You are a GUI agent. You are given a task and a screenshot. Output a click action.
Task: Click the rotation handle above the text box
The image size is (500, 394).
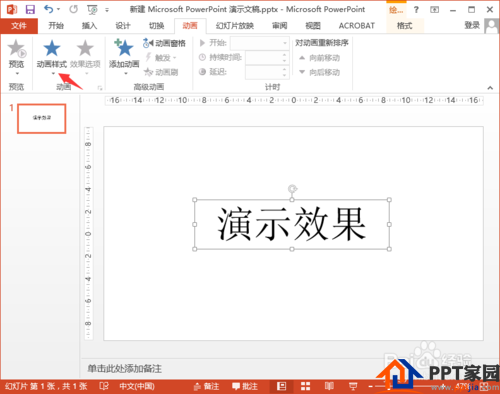click(292, 189)
